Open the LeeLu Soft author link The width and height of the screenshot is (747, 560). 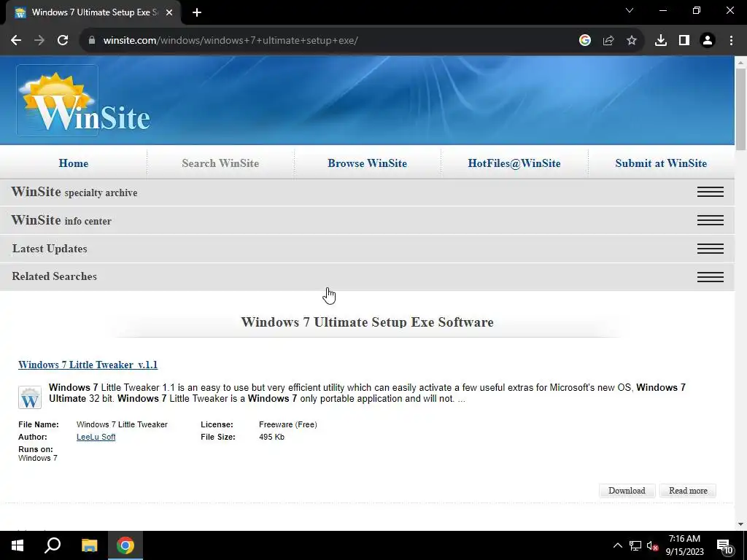(x=96, y=437)
